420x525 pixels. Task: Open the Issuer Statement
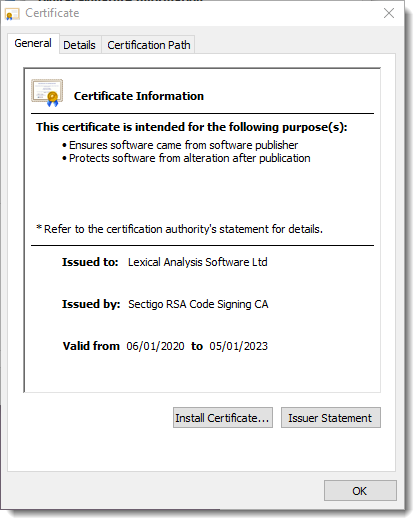tap(331, 418)
